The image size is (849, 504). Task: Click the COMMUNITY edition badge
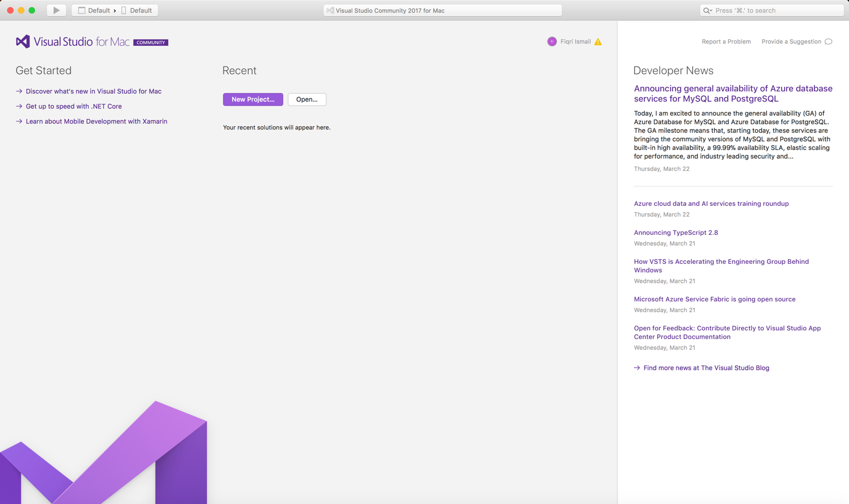click(150, 42)
